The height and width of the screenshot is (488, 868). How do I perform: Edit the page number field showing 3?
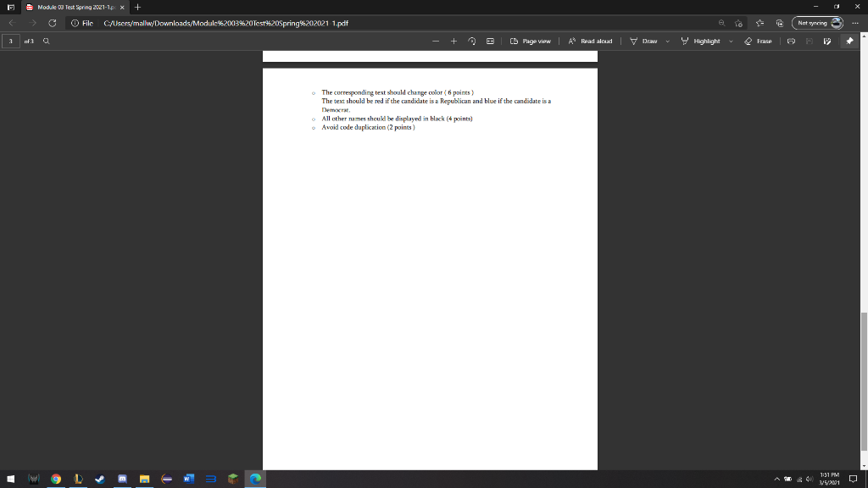(x=9, y=41)
